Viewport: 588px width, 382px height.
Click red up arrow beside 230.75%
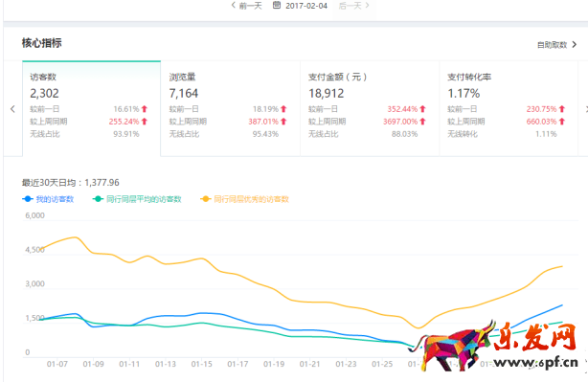point(562,109)
